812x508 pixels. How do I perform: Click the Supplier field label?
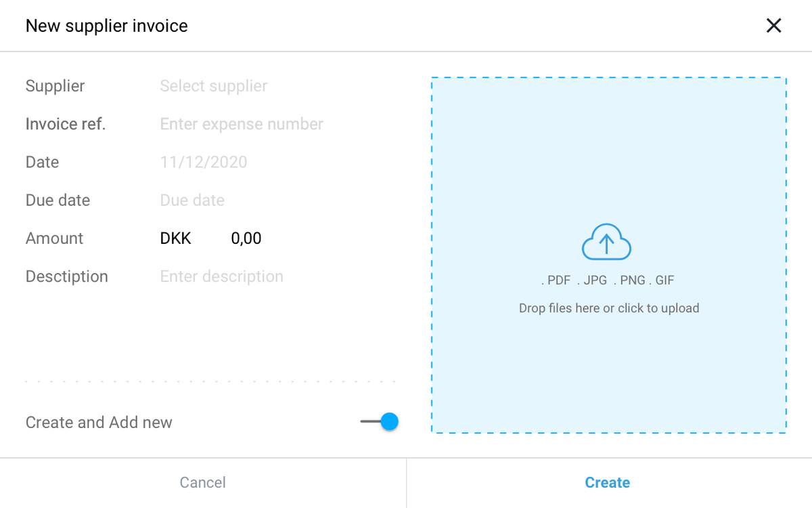55,86
